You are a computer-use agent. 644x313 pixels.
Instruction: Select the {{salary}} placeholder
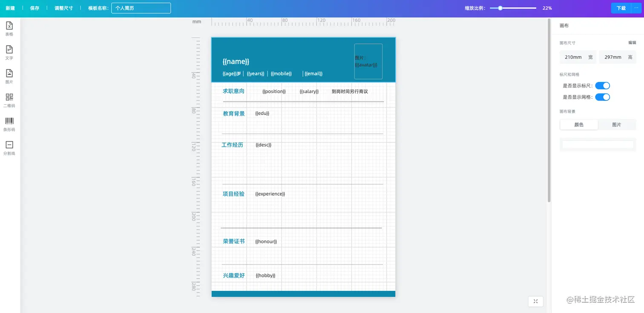click(x=309, y=91)
